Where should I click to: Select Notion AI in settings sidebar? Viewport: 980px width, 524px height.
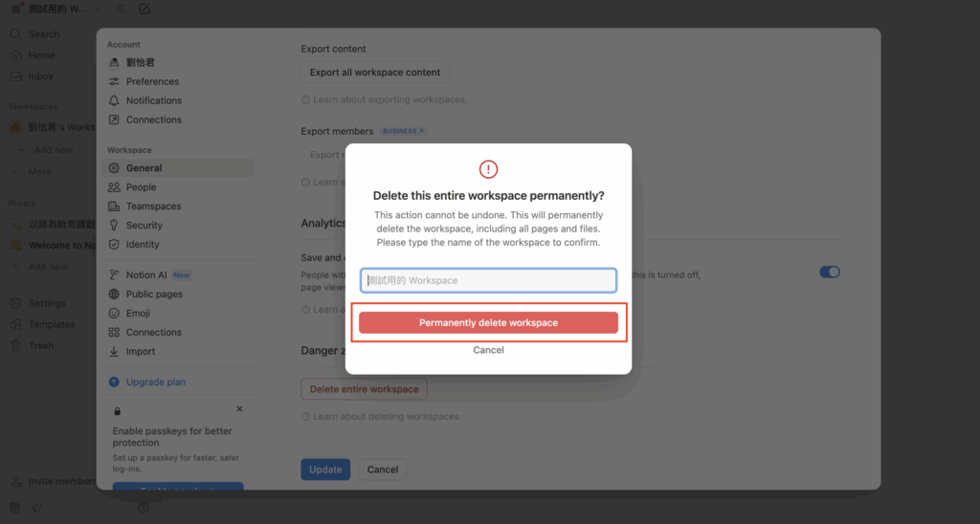tap(146, 275)
